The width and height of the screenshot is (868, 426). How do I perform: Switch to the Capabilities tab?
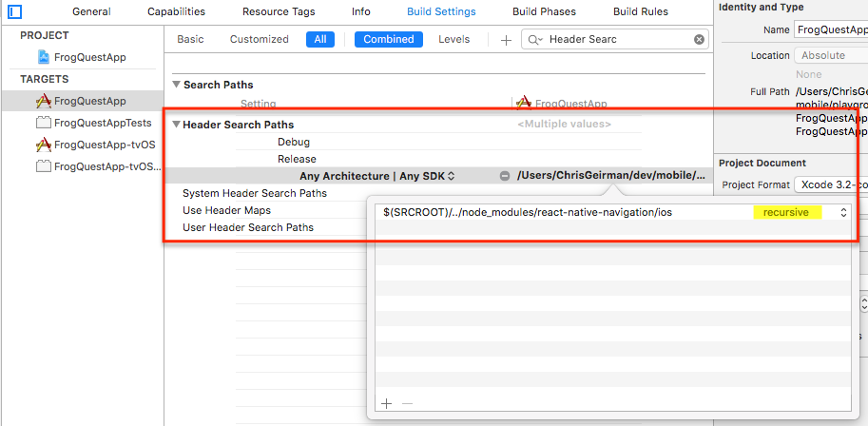[x=176, y=11]
